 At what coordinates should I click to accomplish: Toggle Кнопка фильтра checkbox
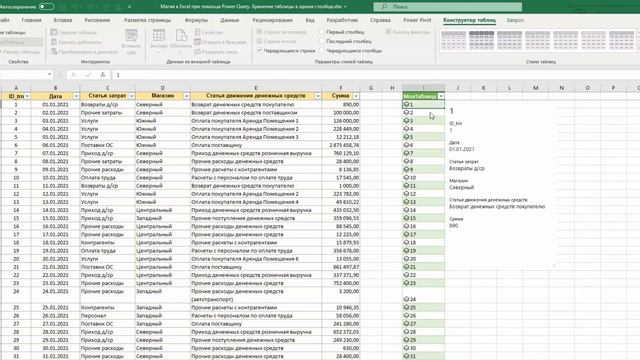[388, 31]
